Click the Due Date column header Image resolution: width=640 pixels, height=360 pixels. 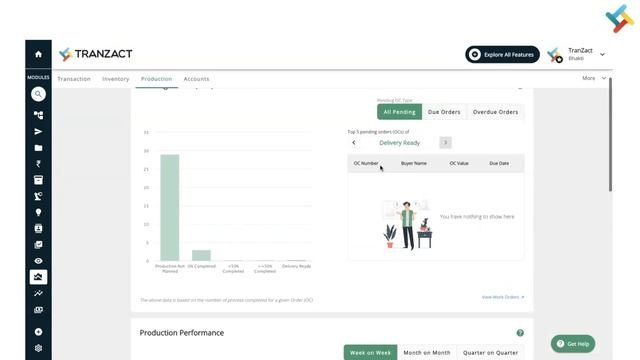[499, 163]
